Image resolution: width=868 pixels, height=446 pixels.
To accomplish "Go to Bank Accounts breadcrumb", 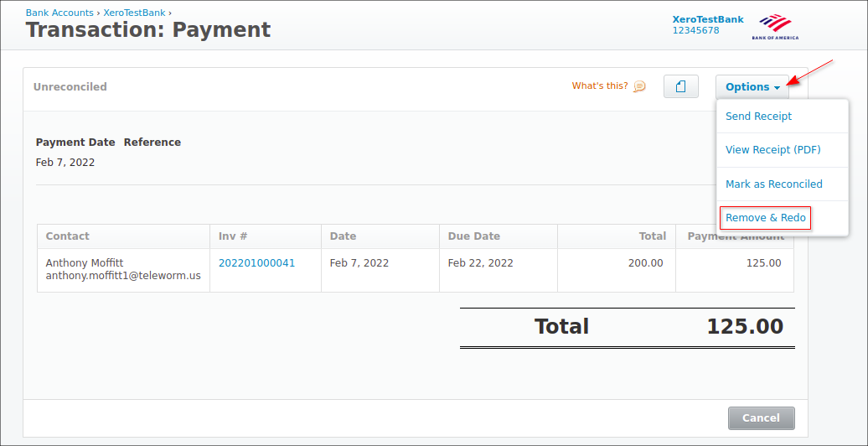I will [x=59, y=13].
